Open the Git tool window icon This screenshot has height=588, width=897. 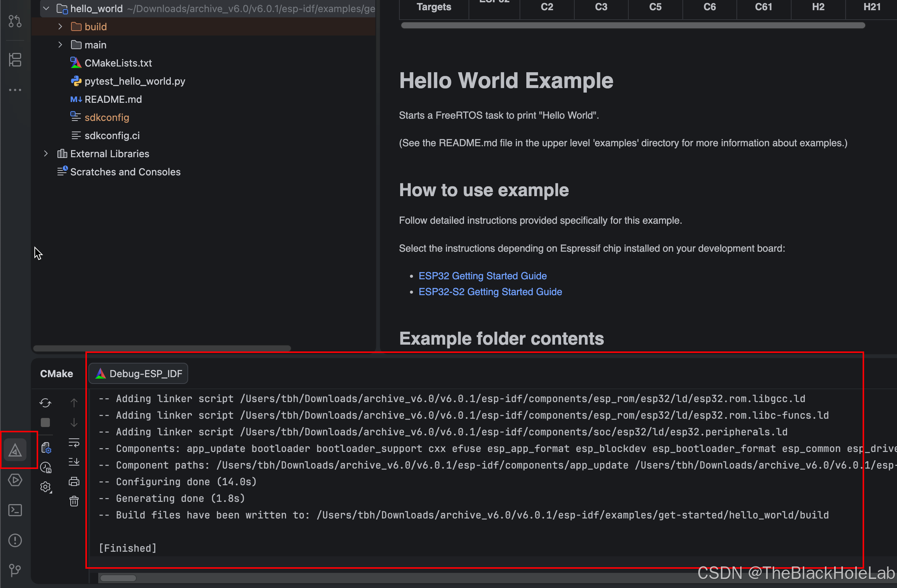point(15,570)
